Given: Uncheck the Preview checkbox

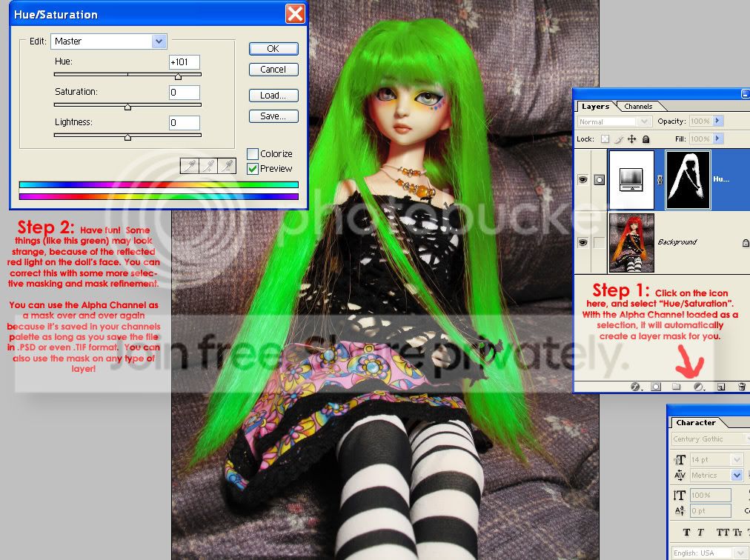Looking at the screenshot, I should click(x=253, y=169).
